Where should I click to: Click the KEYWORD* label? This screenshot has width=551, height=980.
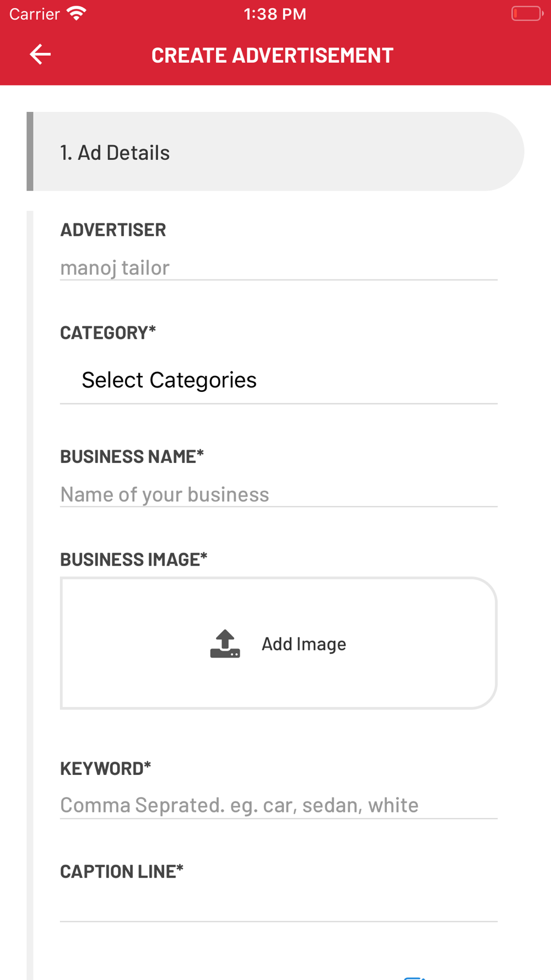tap(106, 768)
